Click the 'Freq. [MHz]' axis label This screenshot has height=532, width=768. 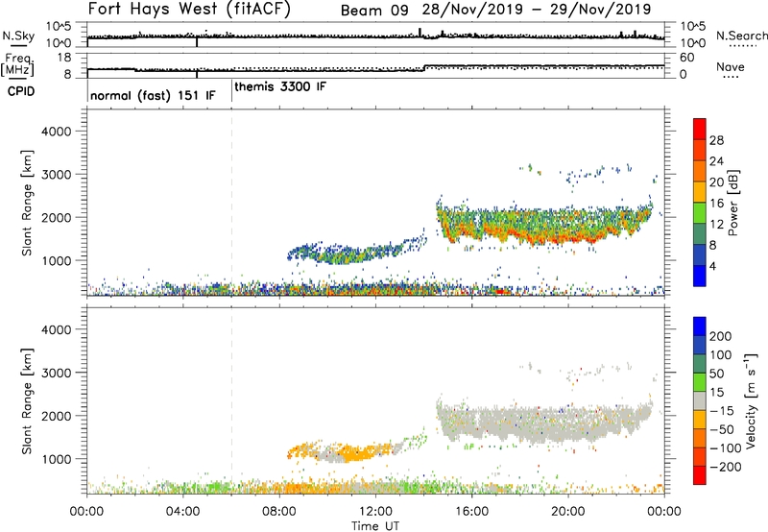(x=18, y=64)
